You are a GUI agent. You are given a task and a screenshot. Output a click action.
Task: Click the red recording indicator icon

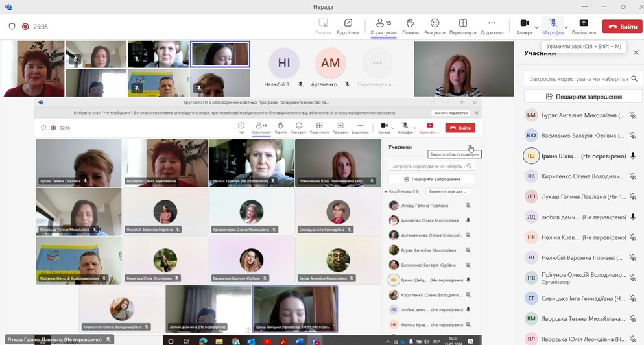[25, 27]
